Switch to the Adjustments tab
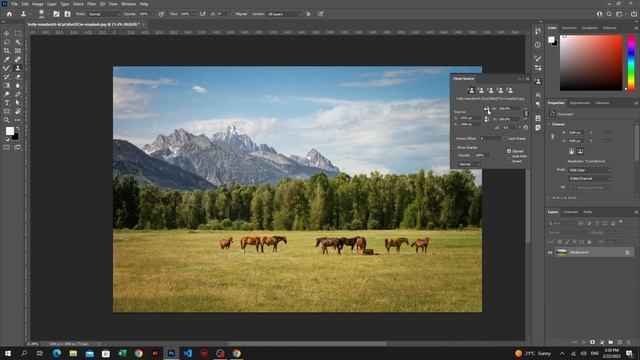This screenshot has width=640, height=360. pyautogui.click(x=580, y=103)
